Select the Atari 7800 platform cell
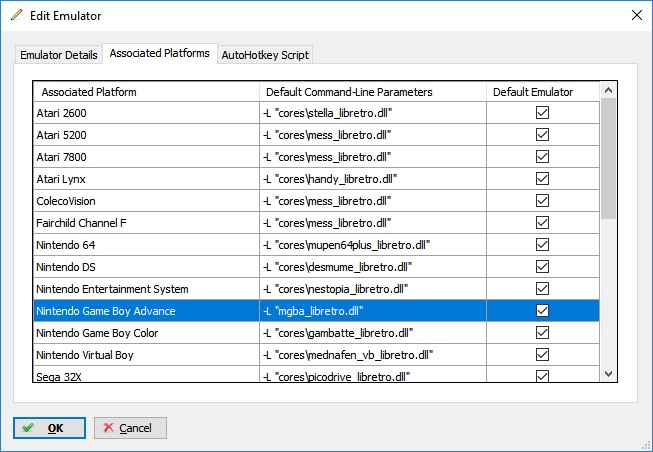Image resolution: width=653 pixels, height=452 pixels. tap(146, 157)
